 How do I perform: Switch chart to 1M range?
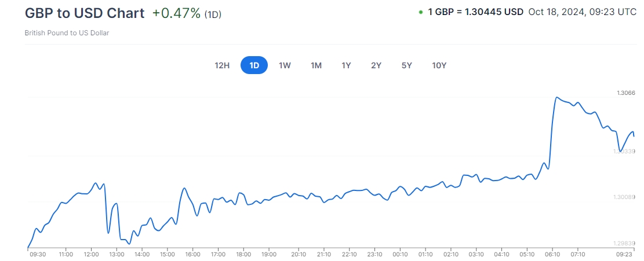pyautogui.click(x=316, y=65)
